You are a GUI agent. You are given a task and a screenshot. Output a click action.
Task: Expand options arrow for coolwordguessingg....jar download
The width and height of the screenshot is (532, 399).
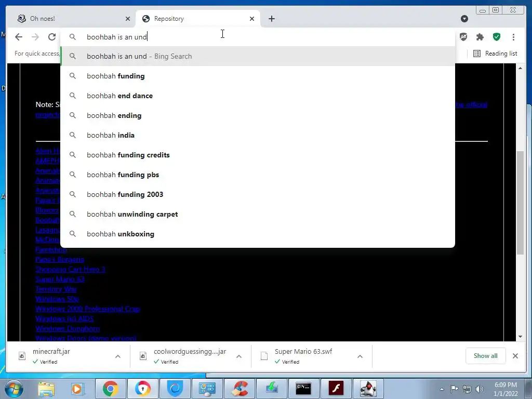(x=239, y=356)
